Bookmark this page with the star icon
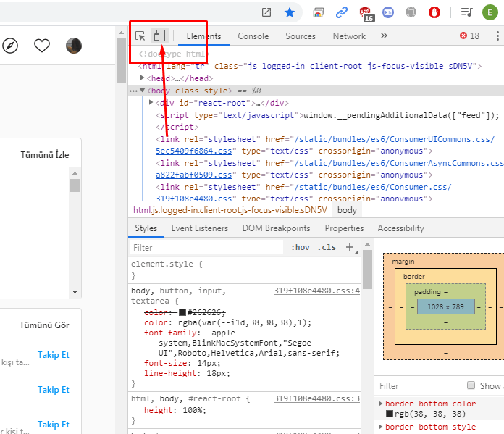The height and width of the screenshot is (434, 504). (290, 12)
